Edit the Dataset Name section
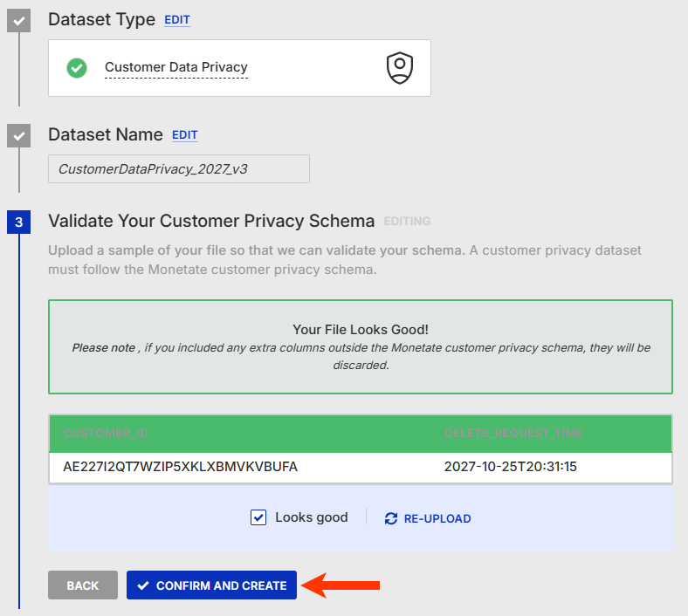 coord(185,135)
